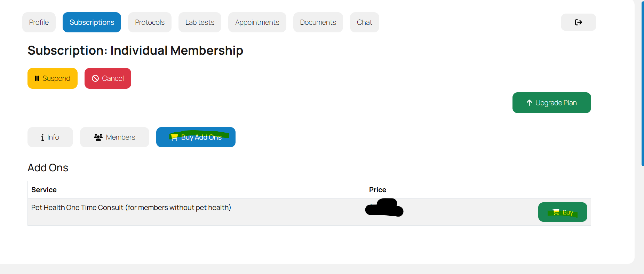Image resolution: width=644 pixels, height=274 pixels.
Task: Click the up arrow icon on Upgrade Plan
Action: pos(529,103)
